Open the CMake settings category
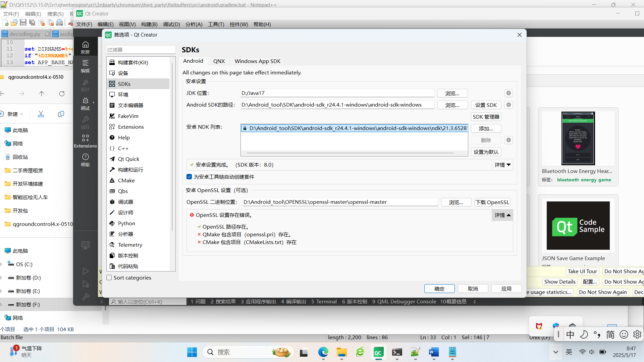 point(126,180)
